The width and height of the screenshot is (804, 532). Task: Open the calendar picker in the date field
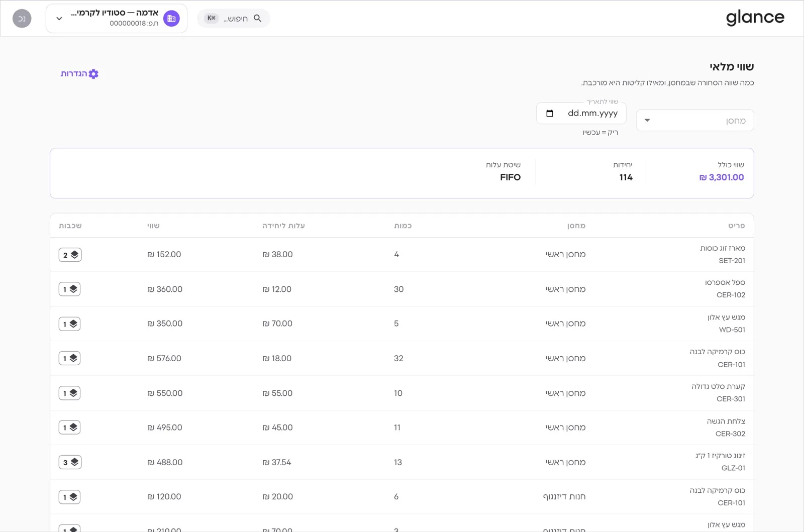549,114
